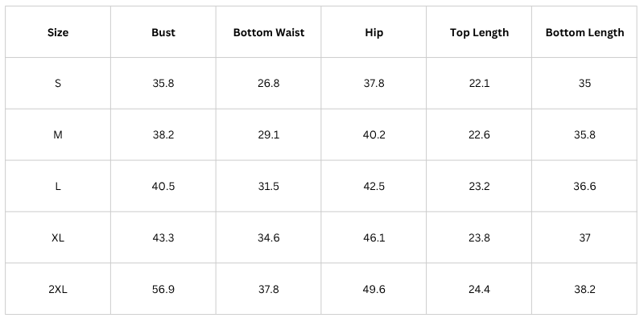This screenshot has height=322, width=644.
Task: Select the Bottom Length header cell
Action: pyautogui.click(x=584, y=32)
